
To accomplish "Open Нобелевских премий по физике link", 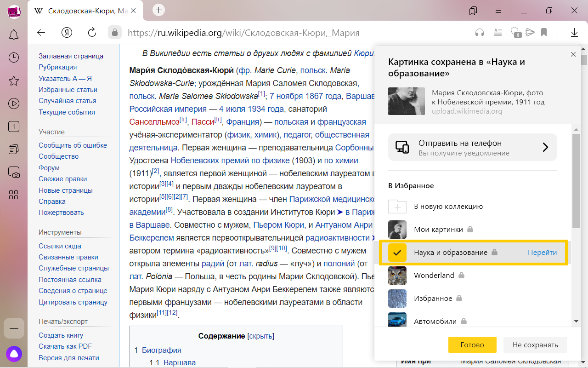I will [x=230, y=161].
